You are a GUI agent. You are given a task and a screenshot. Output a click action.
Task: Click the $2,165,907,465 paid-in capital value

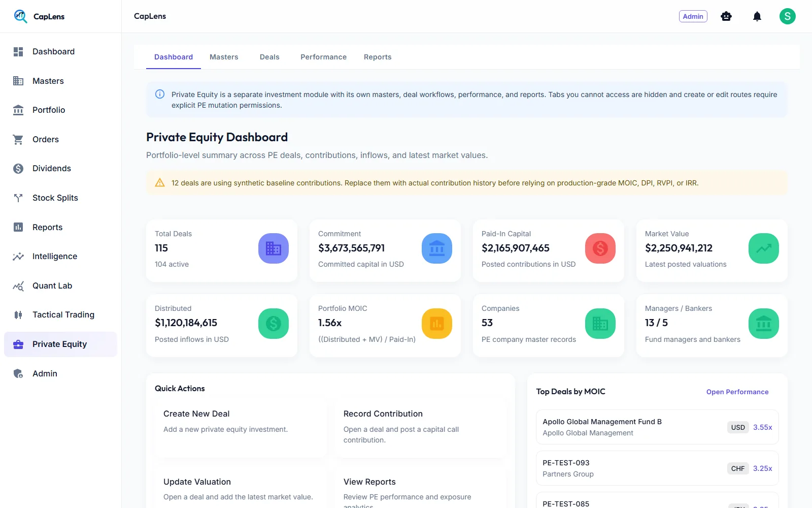[516, 248]
